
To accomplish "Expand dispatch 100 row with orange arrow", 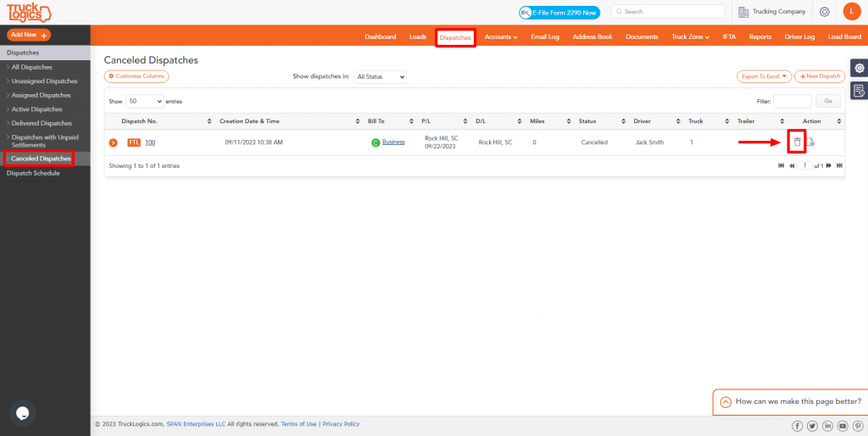I will click(114, 143).
